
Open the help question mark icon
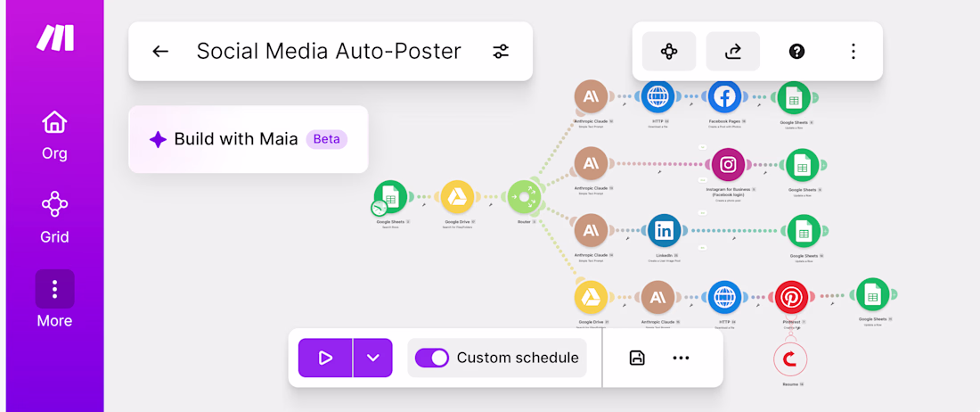coord(796,51)
